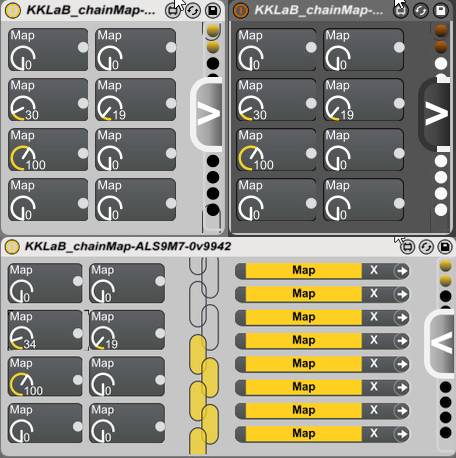Screen dimensions: 456x458
Task: Click the hot-swap icon in the ALS9M7-0v9942 device title
Action: (407, 247)
